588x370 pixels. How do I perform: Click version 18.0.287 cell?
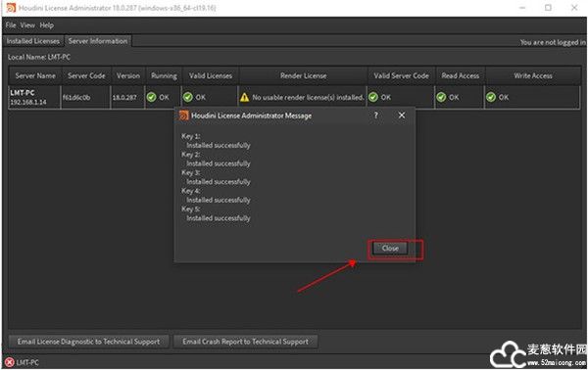pos(127,97)
